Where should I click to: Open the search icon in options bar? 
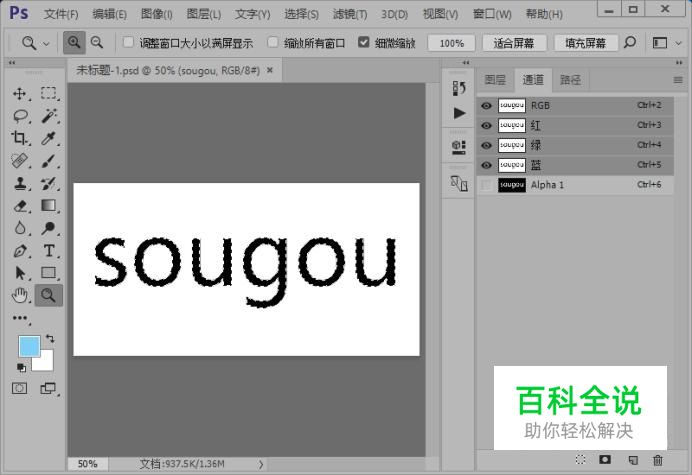pyautogui.click(x=630, y=42)
